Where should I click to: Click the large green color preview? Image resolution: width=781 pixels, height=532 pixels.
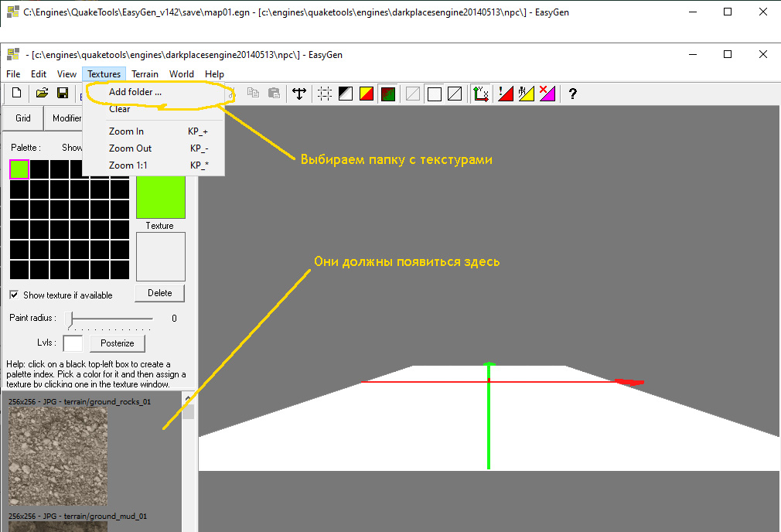coord(161,196)
